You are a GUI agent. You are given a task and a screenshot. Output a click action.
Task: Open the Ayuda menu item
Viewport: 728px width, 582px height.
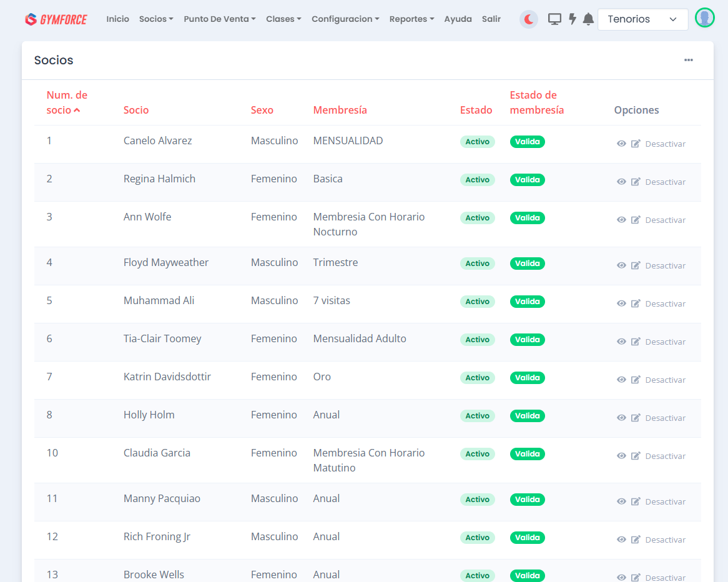458,19
